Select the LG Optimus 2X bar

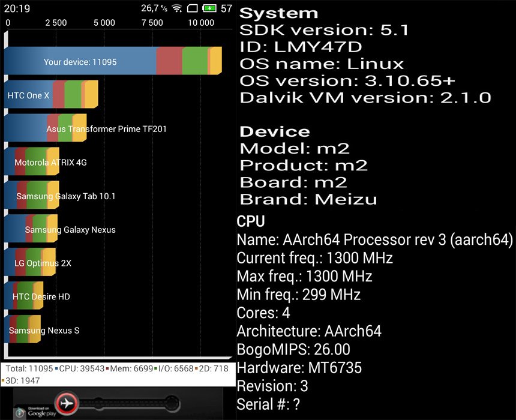click(30, 262)
